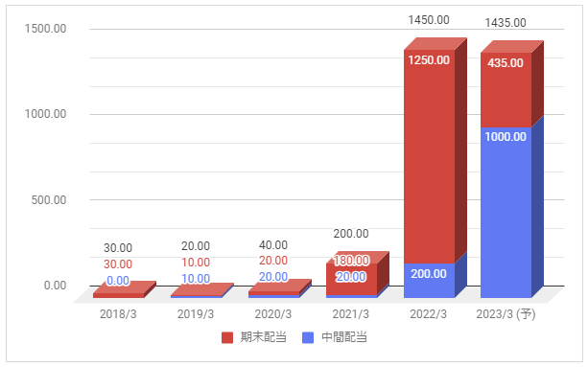This screenshot has height=367, width=588.
Task: Click the blue 1000.00 bar segment for 2023/3
Action: point(506,213)
